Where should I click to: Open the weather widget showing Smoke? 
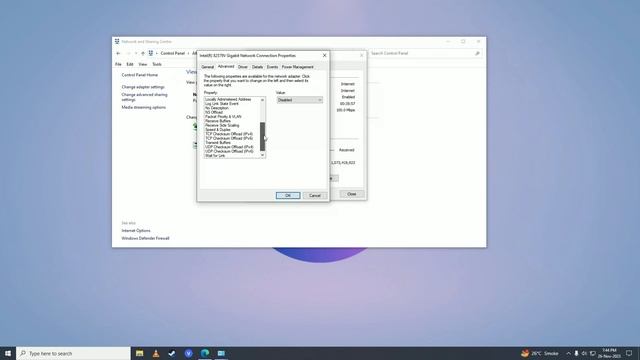pyautogui.click(x=540, y=353)
